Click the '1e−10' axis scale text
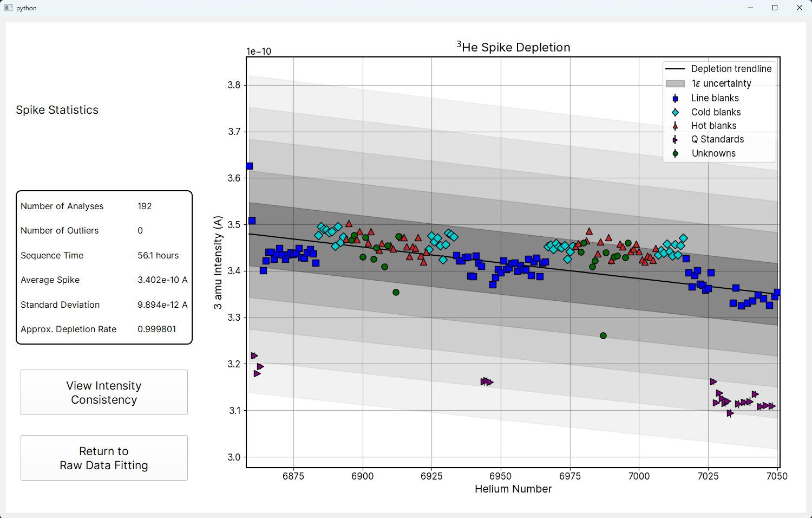The image size is (812, 518). click(x=259, y=51)
